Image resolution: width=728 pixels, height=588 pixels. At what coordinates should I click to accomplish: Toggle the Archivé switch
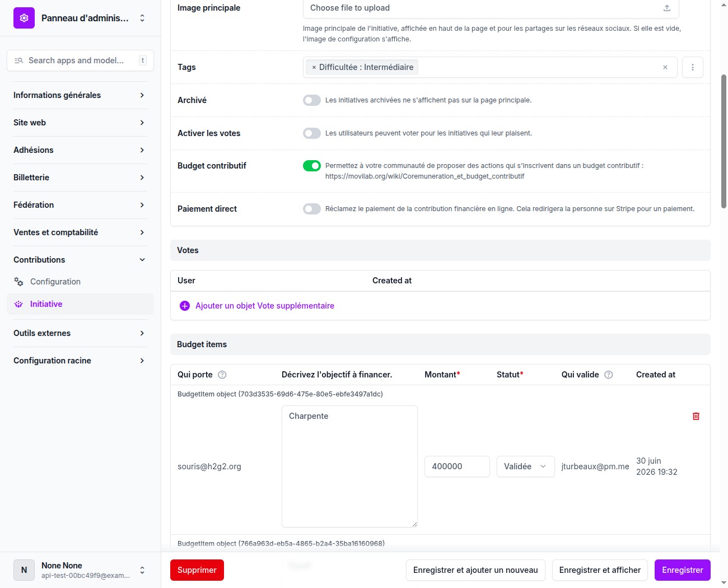312,100
